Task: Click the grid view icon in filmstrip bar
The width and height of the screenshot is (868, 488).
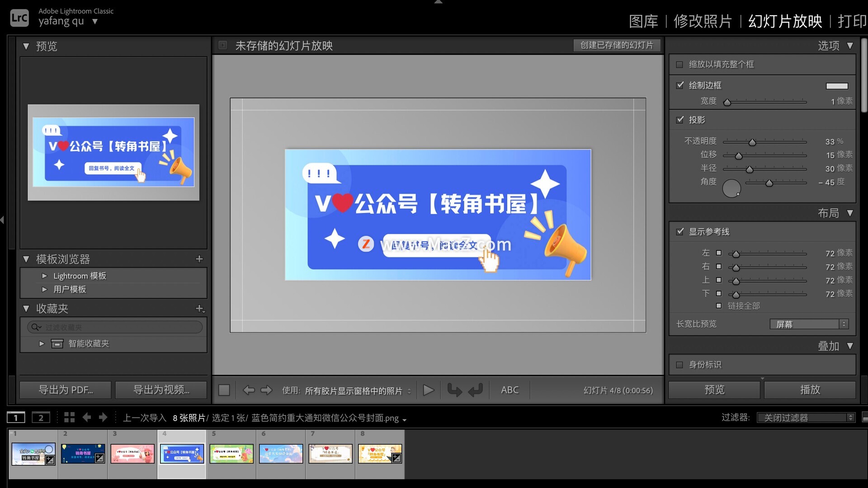Action: pos(69,417)
